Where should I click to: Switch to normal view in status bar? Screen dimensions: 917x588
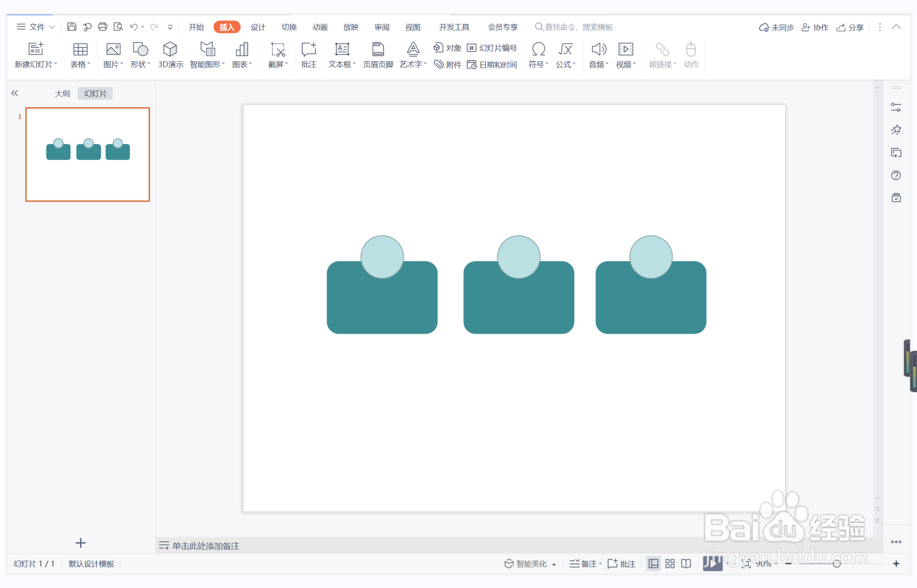653,563
